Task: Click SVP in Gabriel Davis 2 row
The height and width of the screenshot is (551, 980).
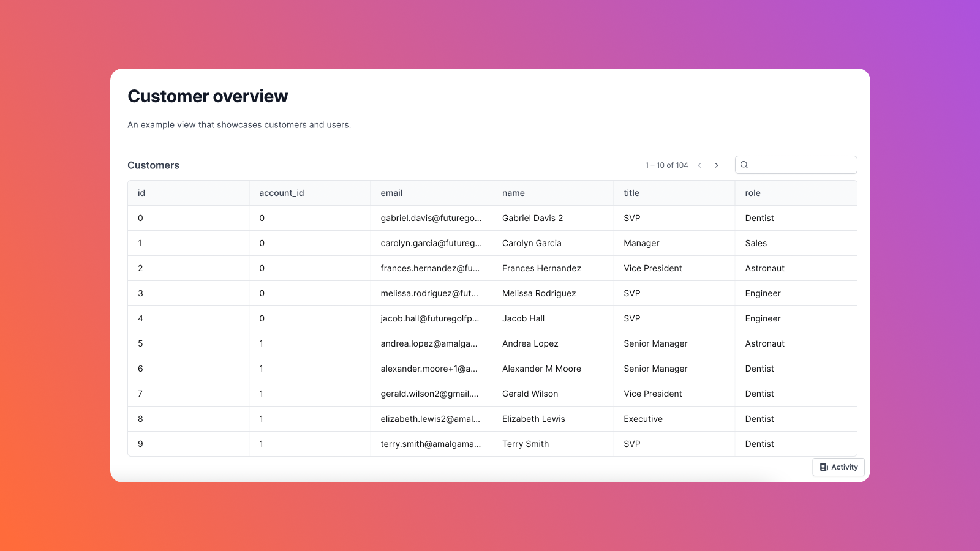Action: coord(631,218)
